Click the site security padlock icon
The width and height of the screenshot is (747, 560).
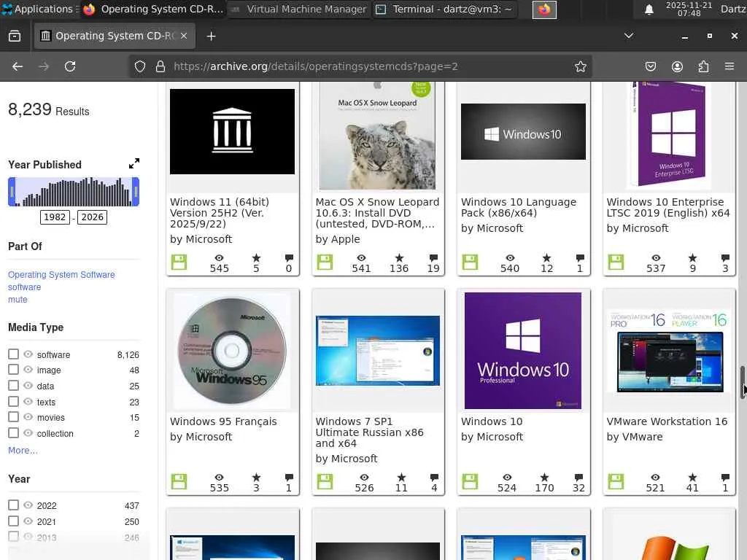(160, 66)
